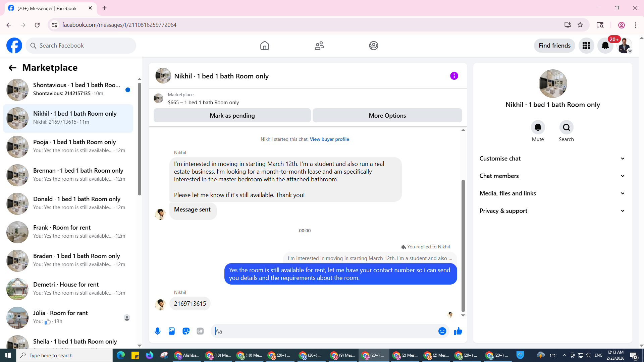Open the Friends icon in top navigation
The height and width of the screenshot is (362, 644).
click(319, 46)
